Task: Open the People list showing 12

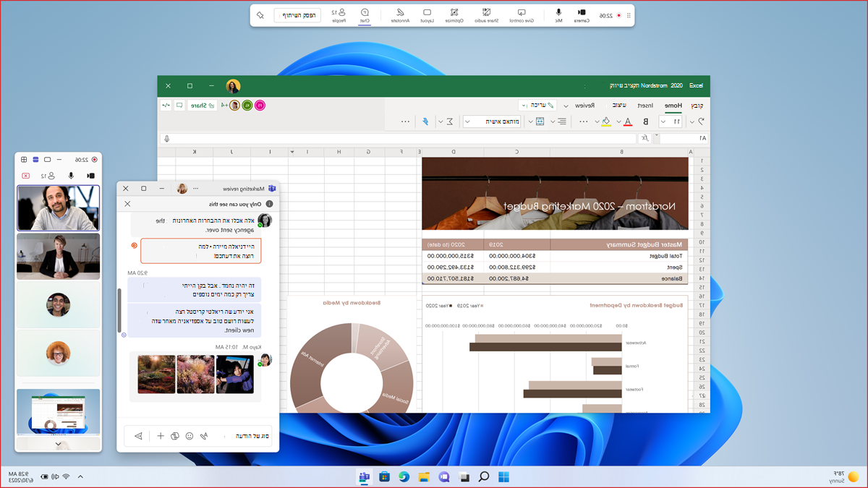Action: click(339, 15)
